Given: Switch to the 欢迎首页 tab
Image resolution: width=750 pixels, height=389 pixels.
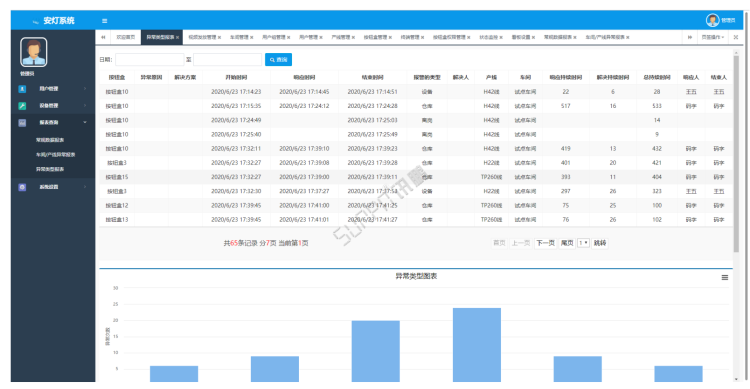Looking at the screenshot, I should [126, 37].
